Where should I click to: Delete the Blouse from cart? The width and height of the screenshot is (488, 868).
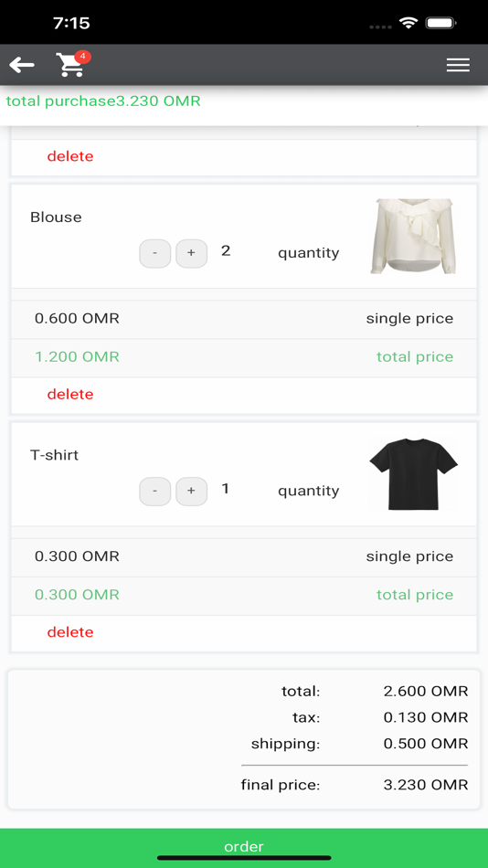pos(70,394)
